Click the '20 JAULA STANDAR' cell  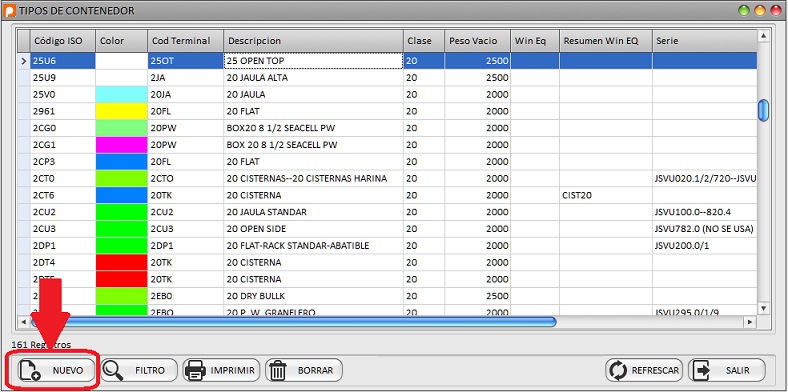pyautogui.click(x=313, y=212)
